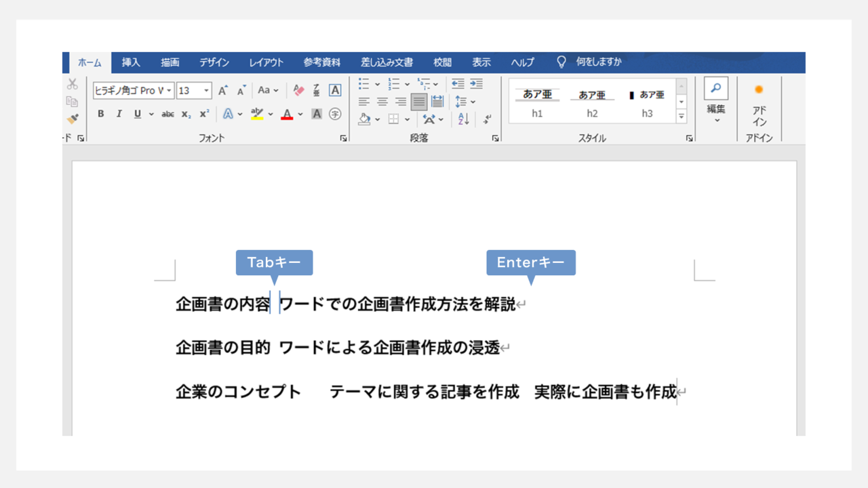Expand the Aa change case dropdown

click(x=267, y=90)
